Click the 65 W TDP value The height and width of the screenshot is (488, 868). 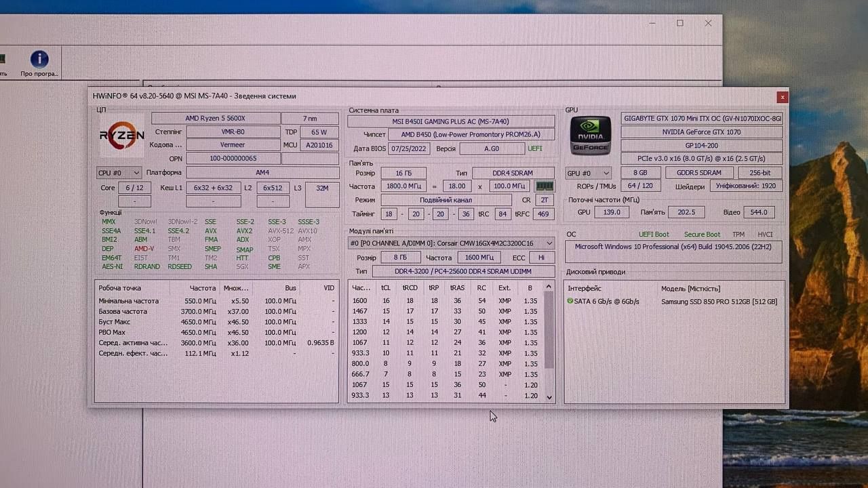pos(319,132)
